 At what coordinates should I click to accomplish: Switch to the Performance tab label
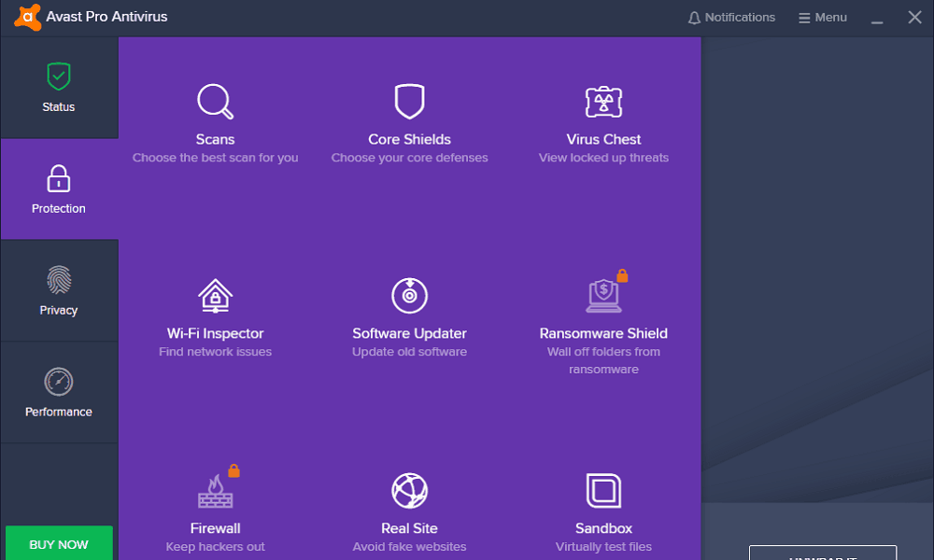point(58,412)
